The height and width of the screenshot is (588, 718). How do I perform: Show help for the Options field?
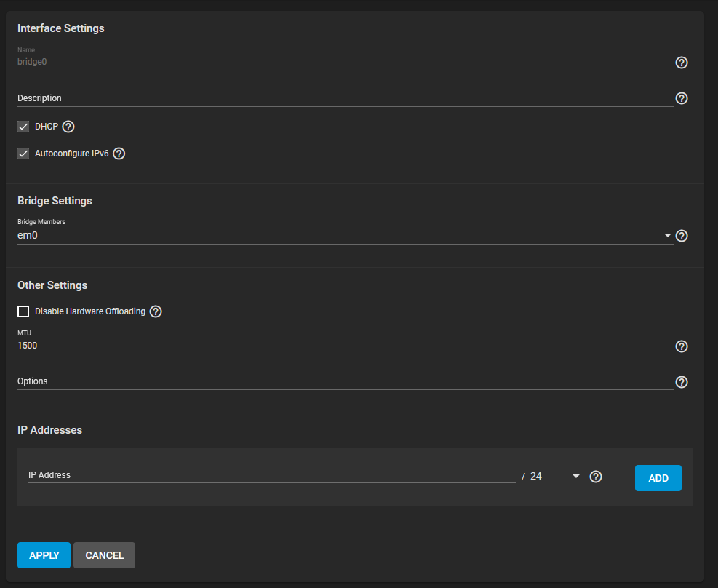coord(682,382)
